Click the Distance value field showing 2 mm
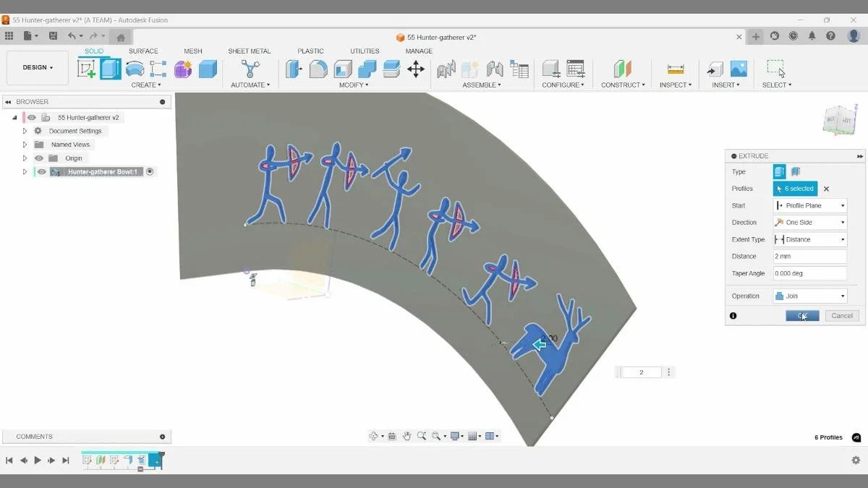This screenshot has height=488, width=868. coord(809,256)
